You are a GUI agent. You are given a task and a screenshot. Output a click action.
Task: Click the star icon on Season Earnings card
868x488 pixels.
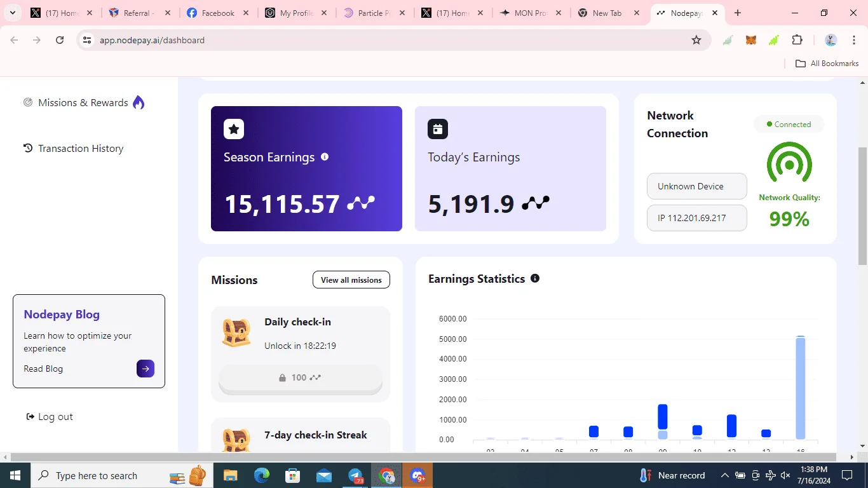234,129
